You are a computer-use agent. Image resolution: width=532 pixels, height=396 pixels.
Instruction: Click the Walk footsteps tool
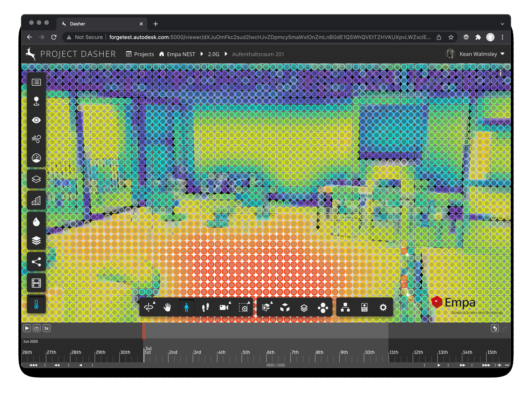point(205,307)
